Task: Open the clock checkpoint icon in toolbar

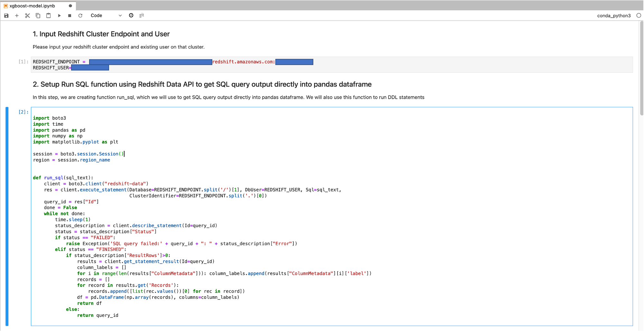Action: (x=131, y=15)
